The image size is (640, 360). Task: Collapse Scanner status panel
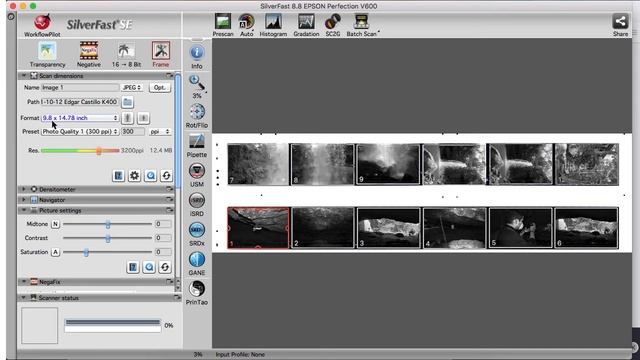tap(24, 298)
